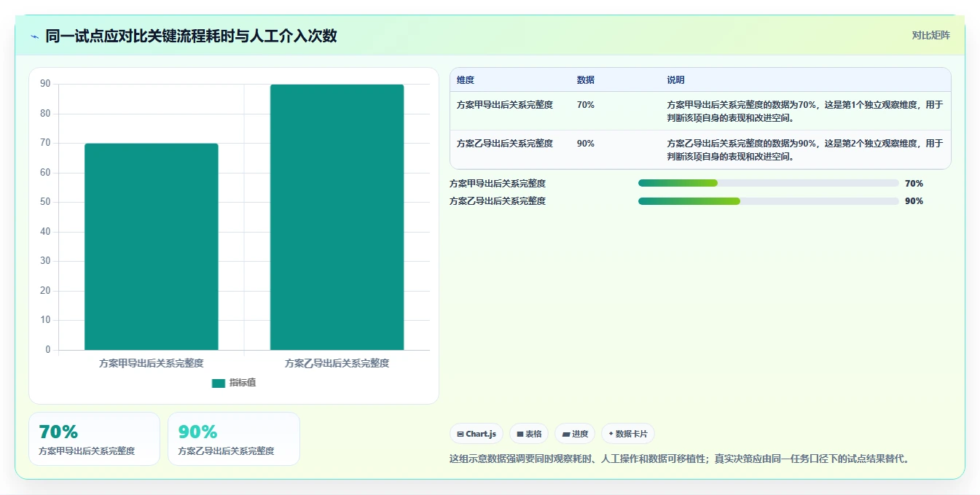980x495 pixels.
Task: Toggle the 指标值 legend color box
Action: tap(219, 383)
